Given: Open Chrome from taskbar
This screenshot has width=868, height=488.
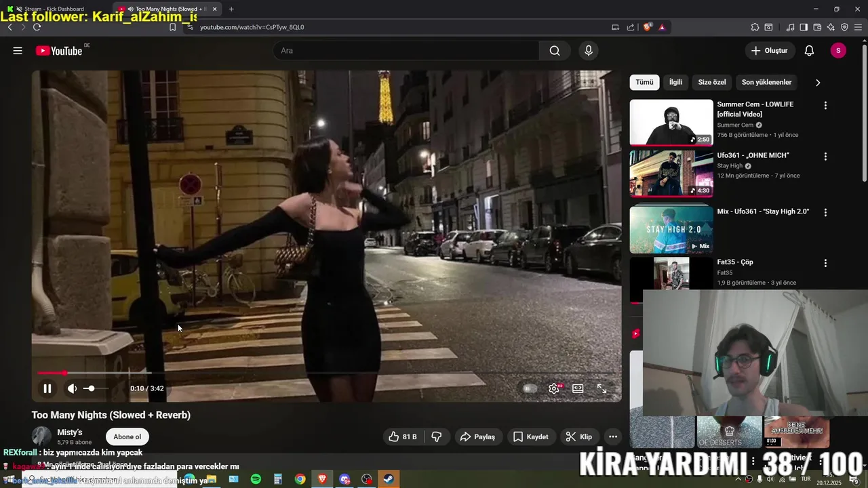Looking at the screenshot, I should (300, 479).
